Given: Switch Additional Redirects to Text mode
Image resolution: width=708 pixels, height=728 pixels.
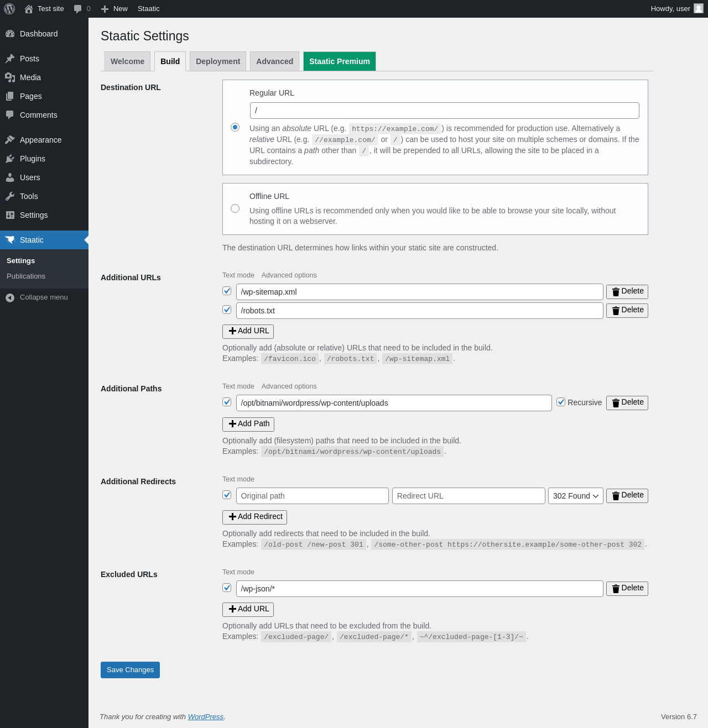Looking at the screenshot, I should [238, 479].
